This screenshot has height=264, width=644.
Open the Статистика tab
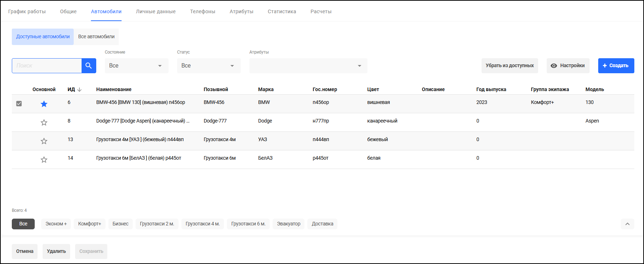click(x=282, y=11)
